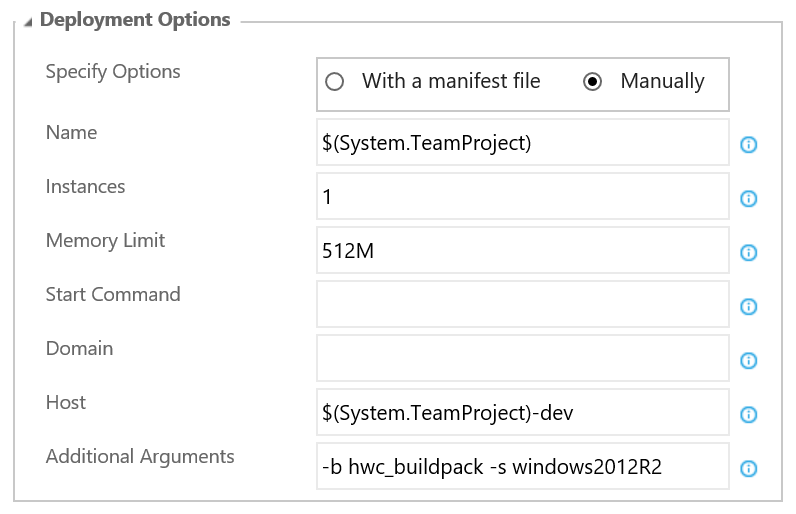The image size is (796, 514).
Task: Show info tooltip for Start Command
Action: tap(749, 306)
